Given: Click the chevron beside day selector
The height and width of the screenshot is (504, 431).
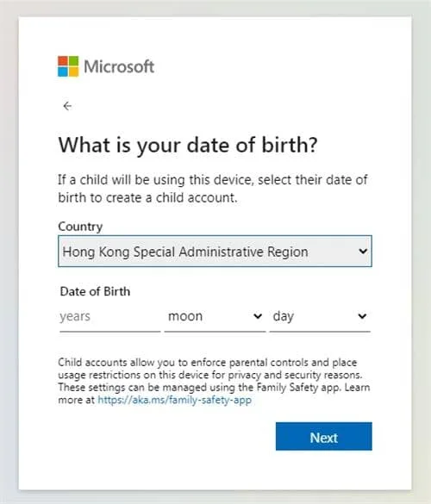Looking at the screenshot, I should (x=362, y=316).
